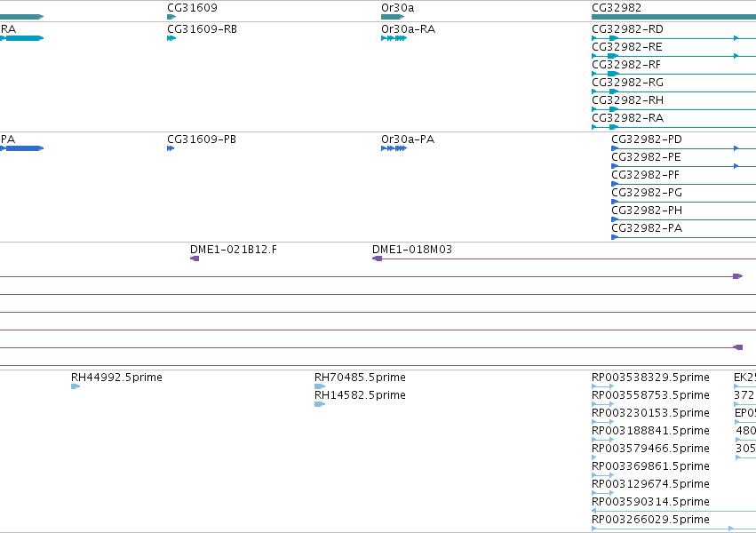Select transcript CG32982-RA

(x=627, y=118)
